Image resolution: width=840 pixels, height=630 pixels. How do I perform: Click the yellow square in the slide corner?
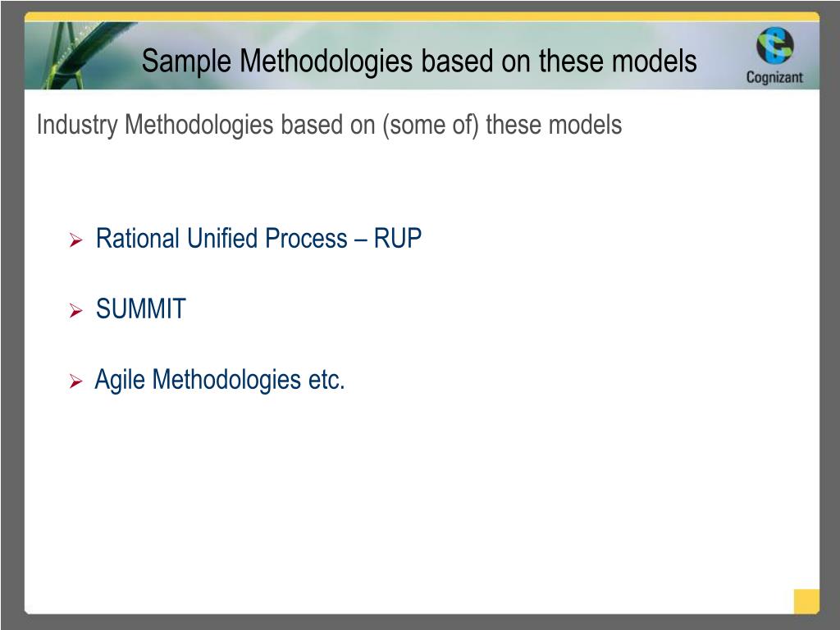click(x=806, y=601)
